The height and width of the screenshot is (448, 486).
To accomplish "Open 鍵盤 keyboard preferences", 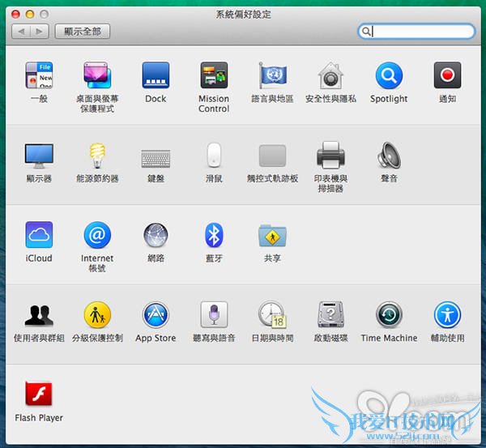I will 156,159.
